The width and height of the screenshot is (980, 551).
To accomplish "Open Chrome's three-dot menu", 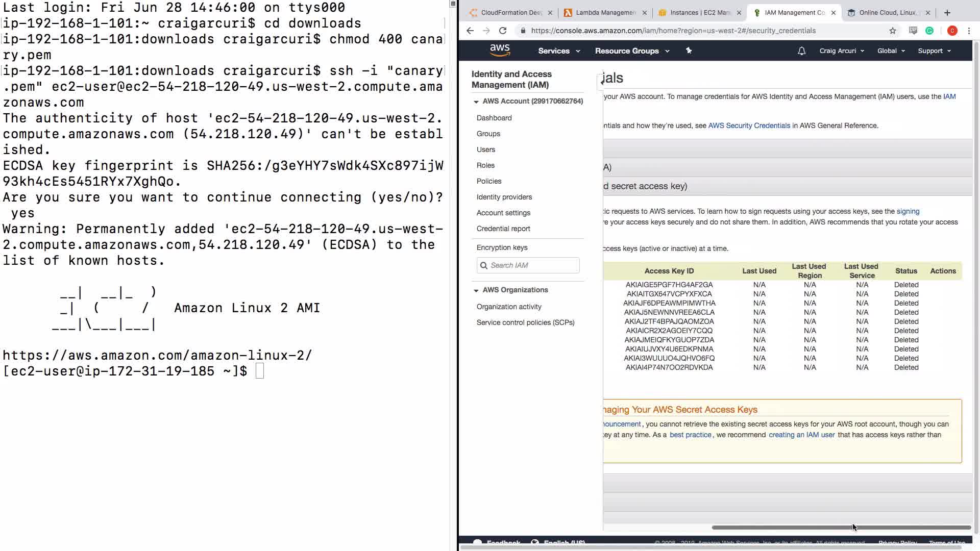I will click(x=969, y=31).
